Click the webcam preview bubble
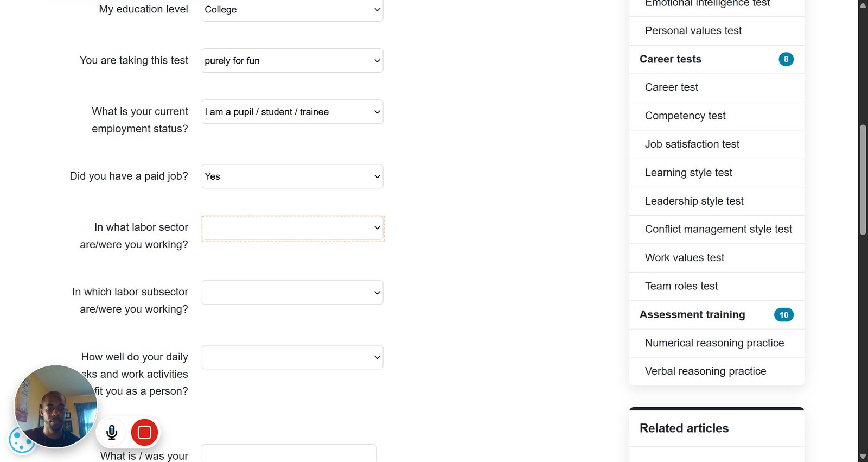 55,406
